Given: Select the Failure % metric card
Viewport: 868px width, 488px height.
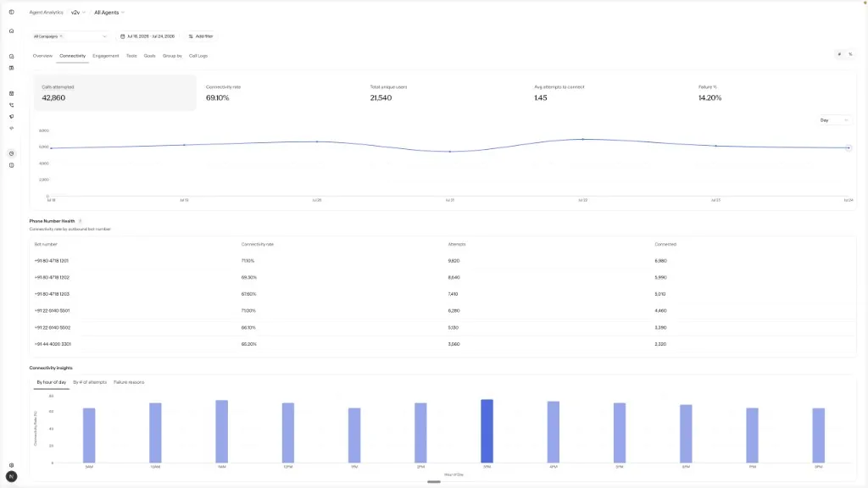Looking at the screenshot, I should [x=773, y=93].
